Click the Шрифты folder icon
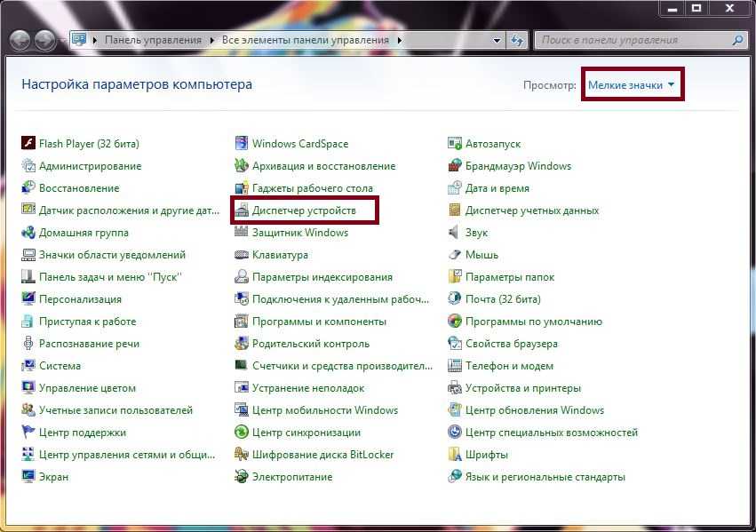This screenshot has height=532, width=756. tap(455, 455)
